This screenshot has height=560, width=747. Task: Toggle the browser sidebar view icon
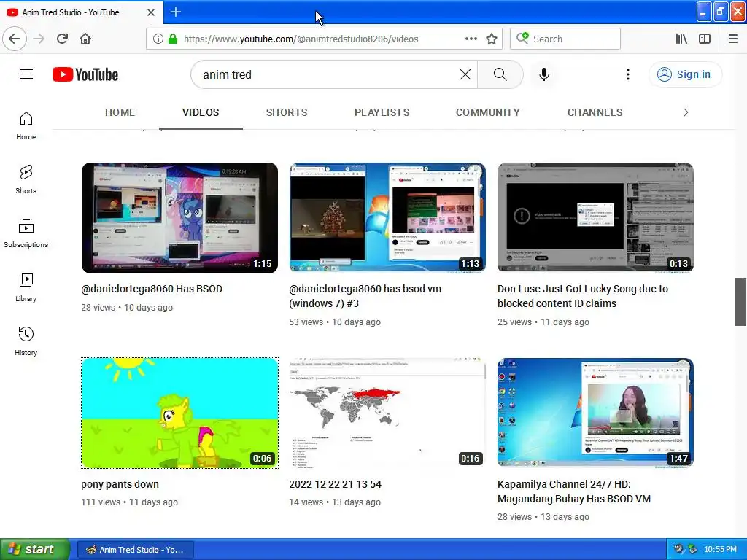click(x=705, y=39)
